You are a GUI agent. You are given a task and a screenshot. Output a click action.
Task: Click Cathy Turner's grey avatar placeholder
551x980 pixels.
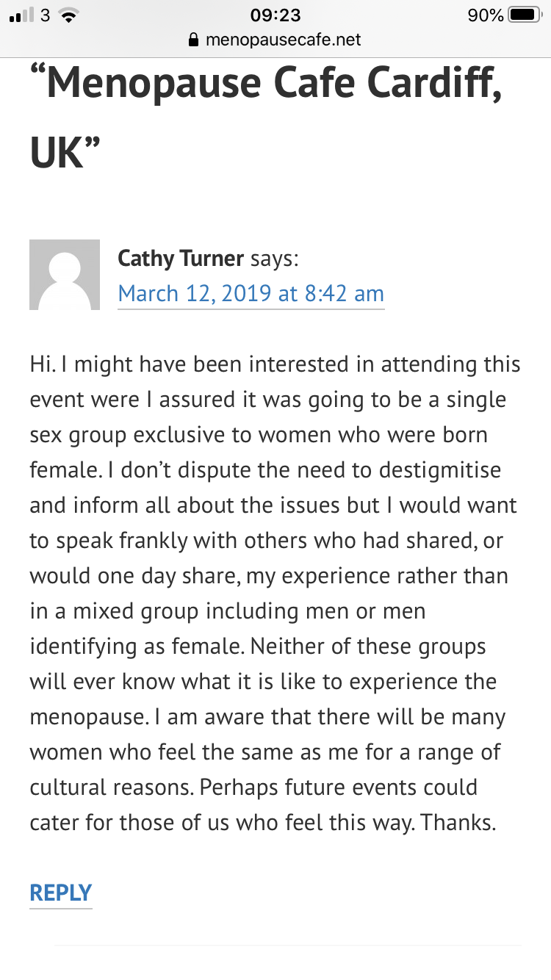65,275
